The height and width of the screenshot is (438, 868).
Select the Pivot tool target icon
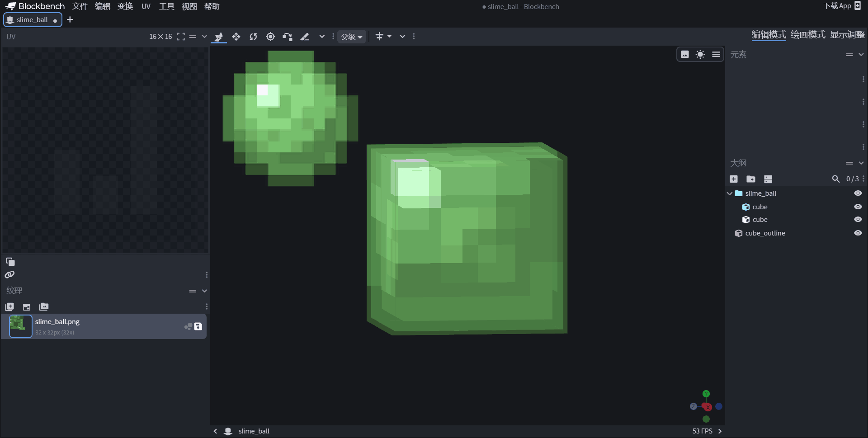[270, 37]
